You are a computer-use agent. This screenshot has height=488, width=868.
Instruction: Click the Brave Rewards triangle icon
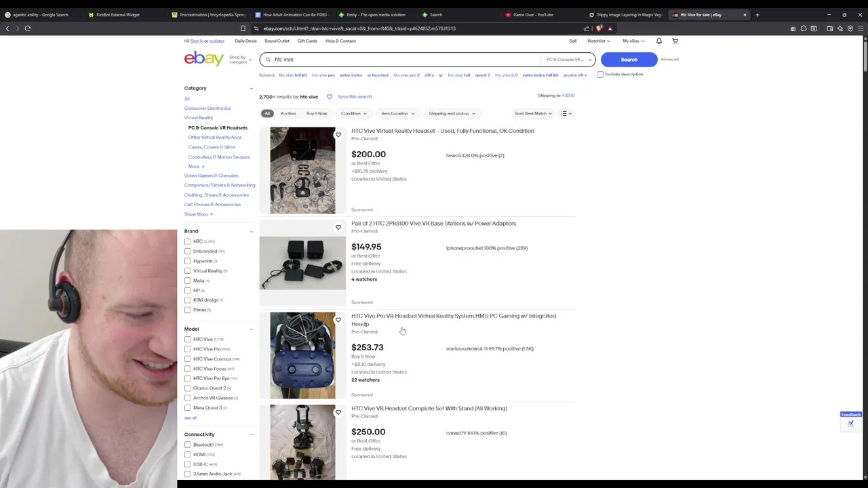(610, 28)
